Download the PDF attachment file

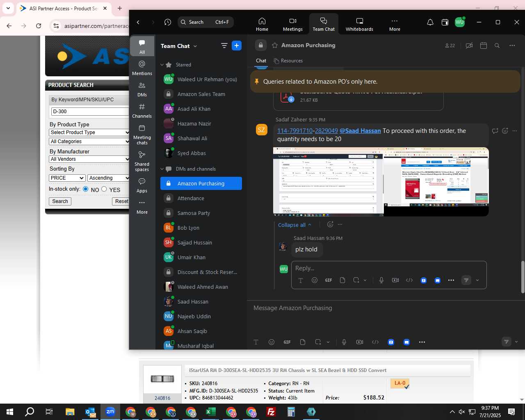point(291,99)
